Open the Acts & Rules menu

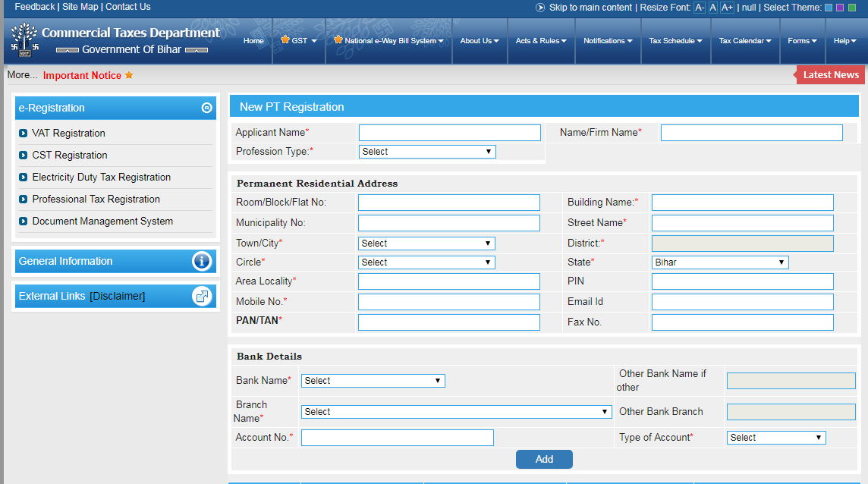[x=541, y=41]
